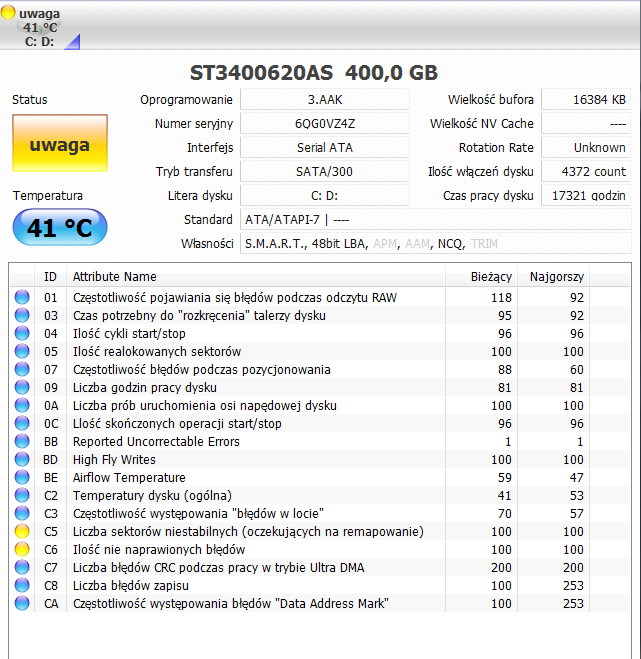This screenshot has height=659, width=641.
Task: Click the blue status icon for attribute BE
Action: tap(22, 477)
